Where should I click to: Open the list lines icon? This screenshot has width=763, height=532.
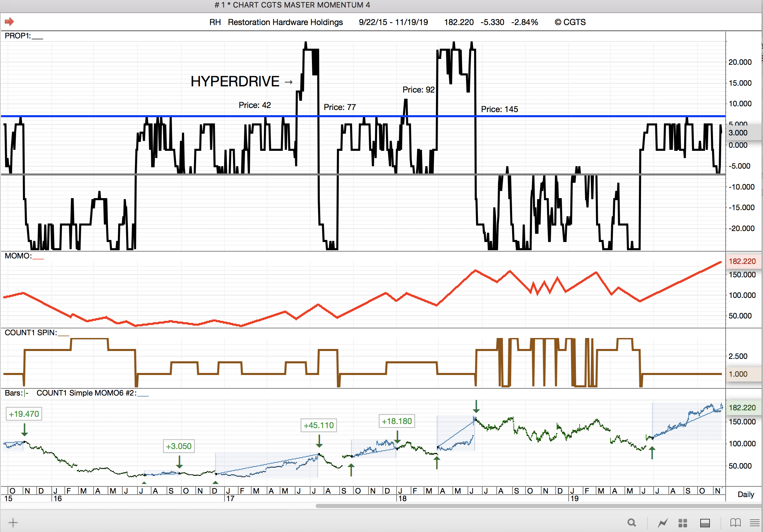pyautogui.click(x=755, y=522)
